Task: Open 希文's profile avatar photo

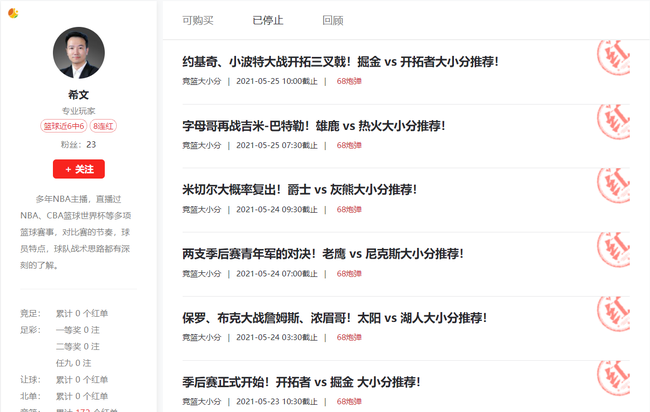Action: pyautogui.click(x=79, y=53)
